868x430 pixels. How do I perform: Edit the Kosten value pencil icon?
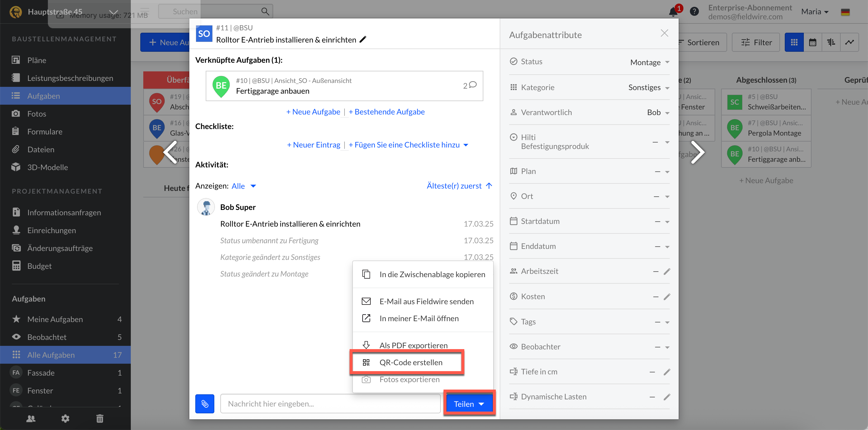pyautogui.click(x=666, y=296)
